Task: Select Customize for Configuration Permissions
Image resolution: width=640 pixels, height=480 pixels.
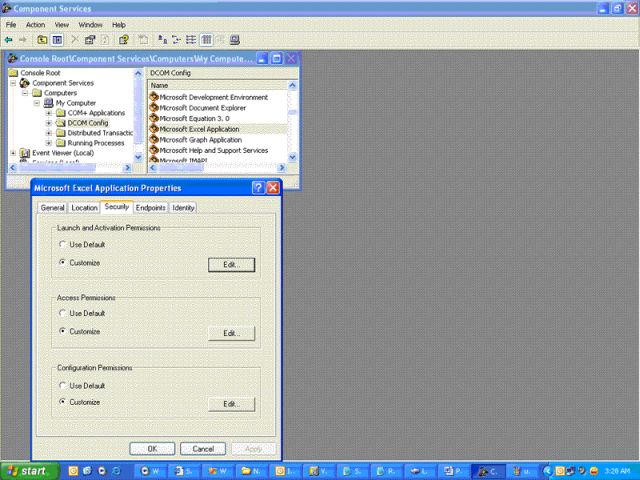Action: (62, 402)
